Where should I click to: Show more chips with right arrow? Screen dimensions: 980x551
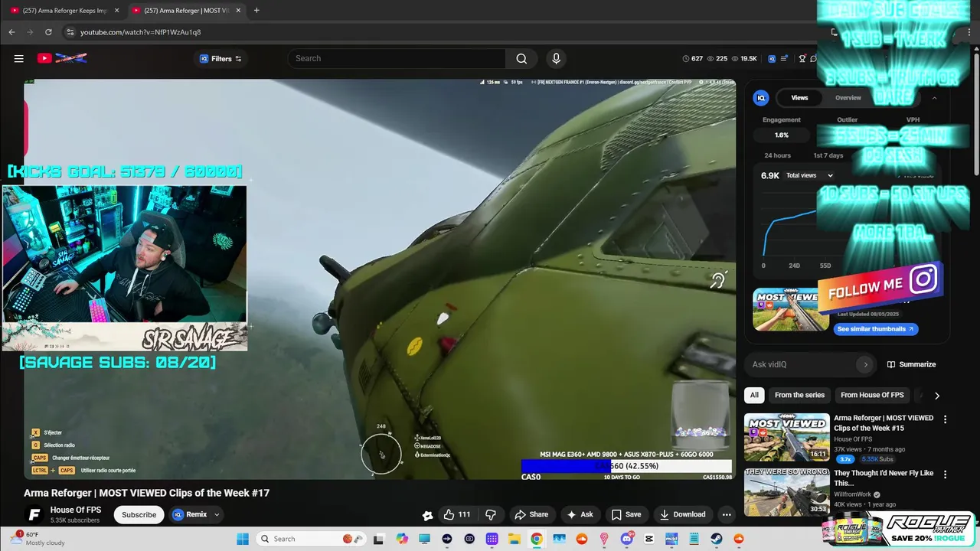coord(936,396)
